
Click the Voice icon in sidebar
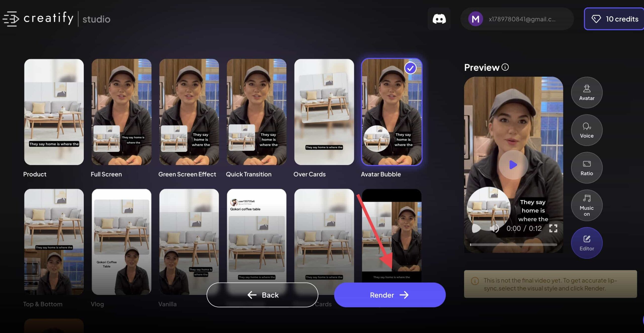587,129
